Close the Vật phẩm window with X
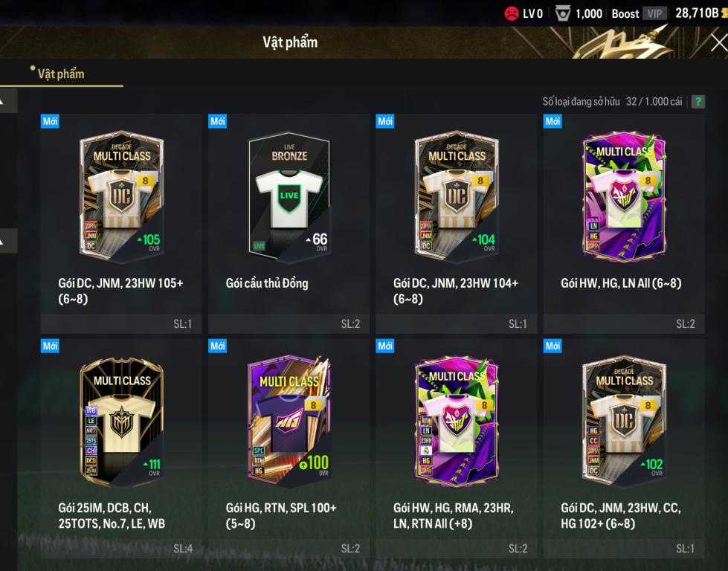Viewport: 728px width, 571px height. 719,42
